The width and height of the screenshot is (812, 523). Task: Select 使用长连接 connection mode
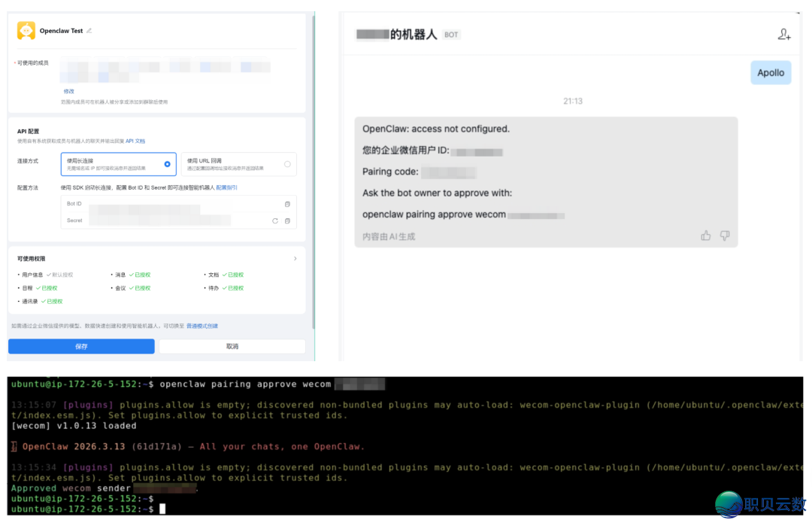118,164
